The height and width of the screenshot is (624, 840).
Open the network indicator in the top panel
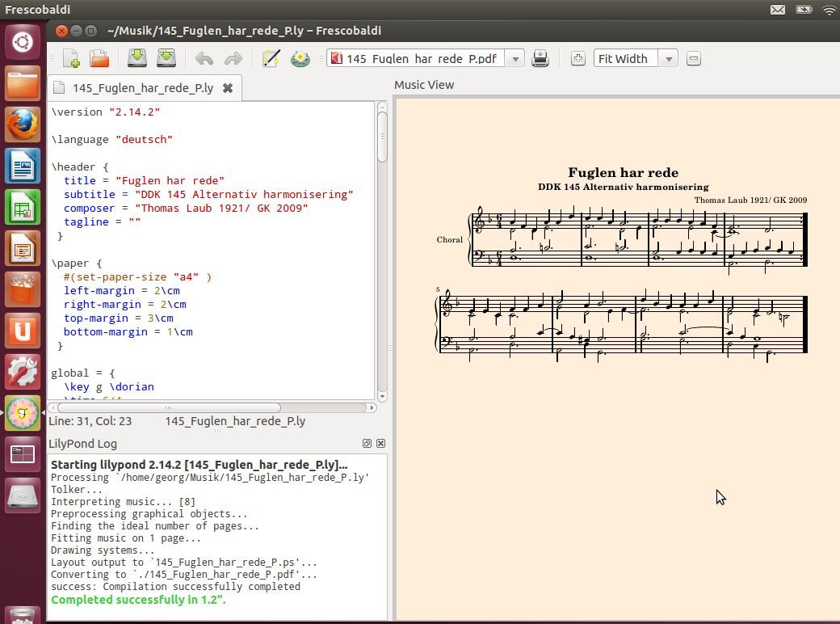point(829,10)
